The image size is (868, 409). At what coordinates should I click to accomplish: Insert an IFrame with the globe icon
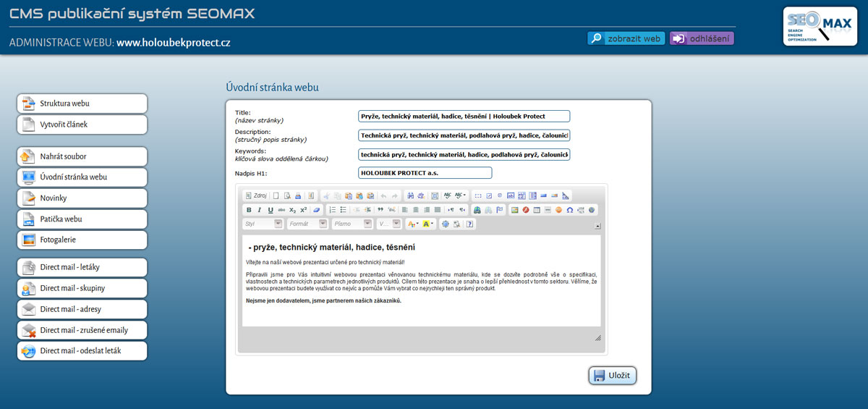click(592, 210)
